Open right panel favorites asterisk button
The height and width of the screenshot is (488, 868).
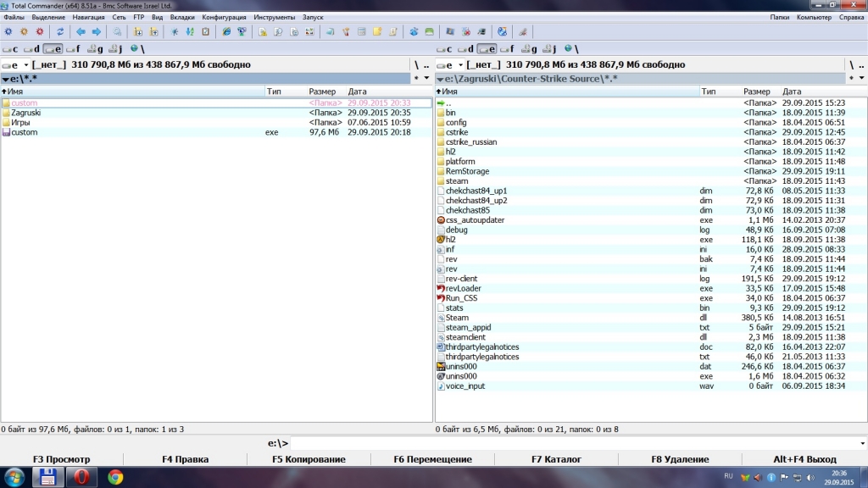pyautogui.click(x=851, y=78)
